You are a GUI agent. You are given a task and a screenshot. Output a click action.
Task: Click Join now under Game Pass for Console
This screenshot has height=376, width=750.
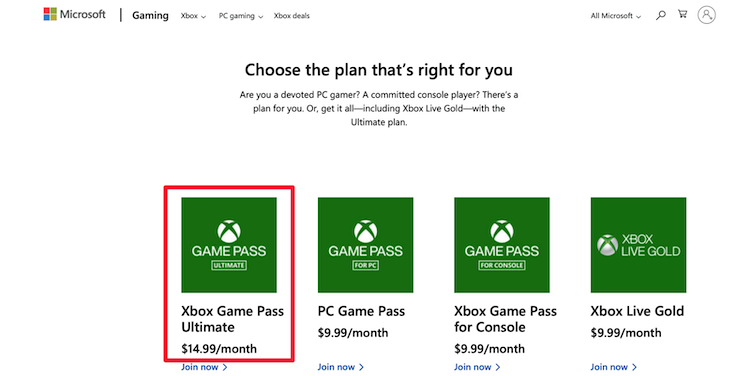pyautogui.click(x=477, y=367)
